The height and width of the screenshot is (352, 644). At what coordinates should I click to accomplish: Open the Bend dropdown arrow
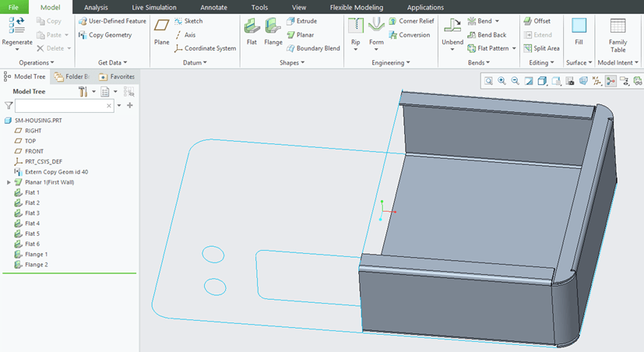(x=497, y=21)
